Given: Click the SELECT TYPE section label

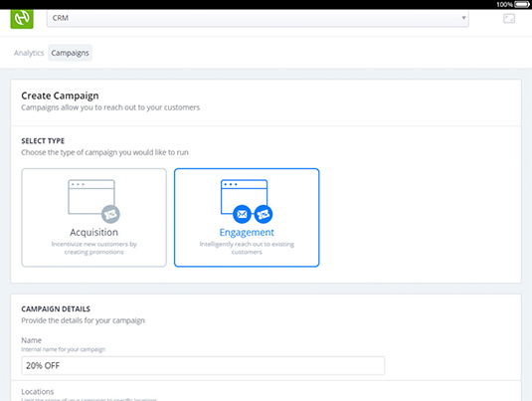Looking at the screenshot, I should tap(43, 141).
